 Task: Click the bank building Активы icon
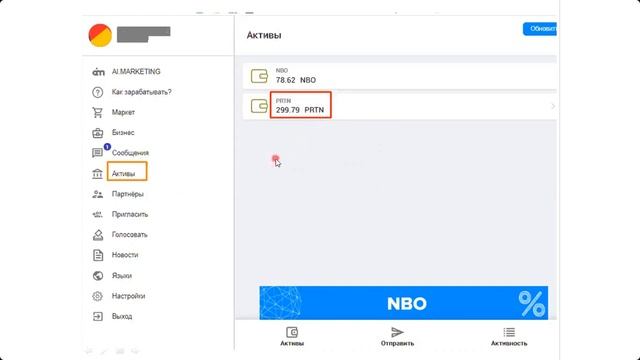98,174
